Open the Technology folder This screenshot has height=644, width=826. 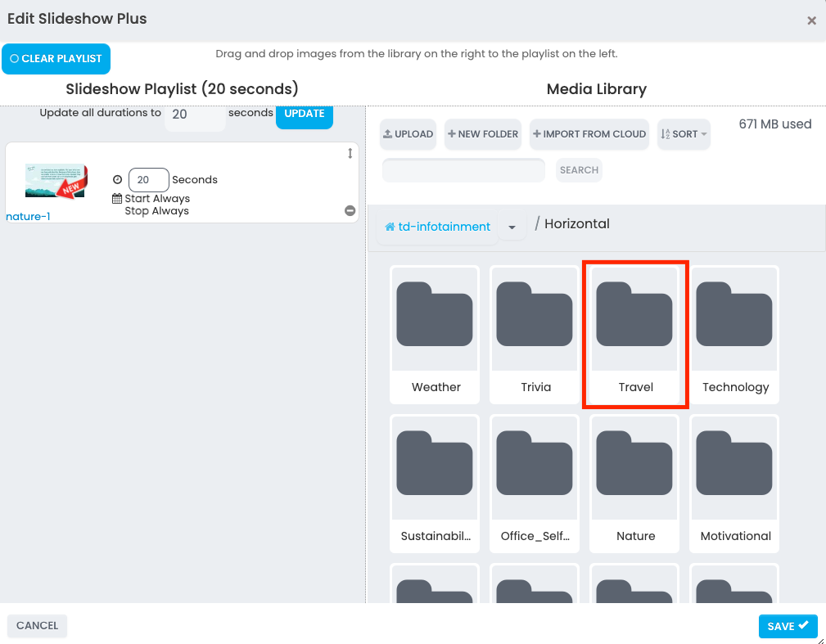click(734, 335)
